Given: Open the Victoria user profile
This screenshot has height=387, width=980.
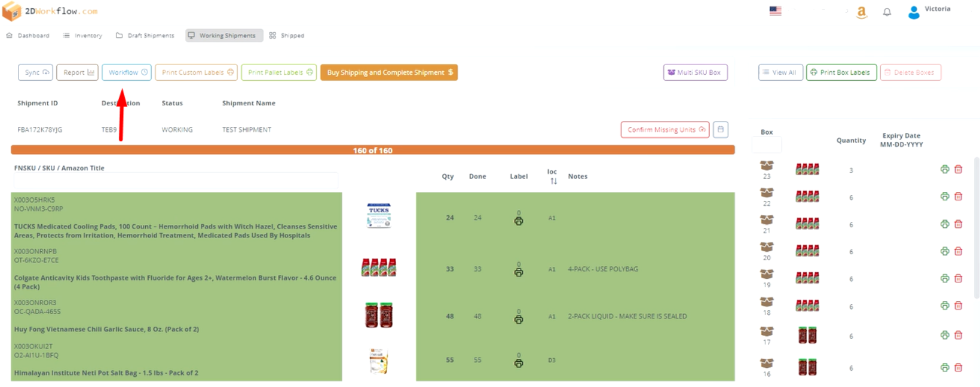Looking at the screenshot, I should [x=929, y=11].
